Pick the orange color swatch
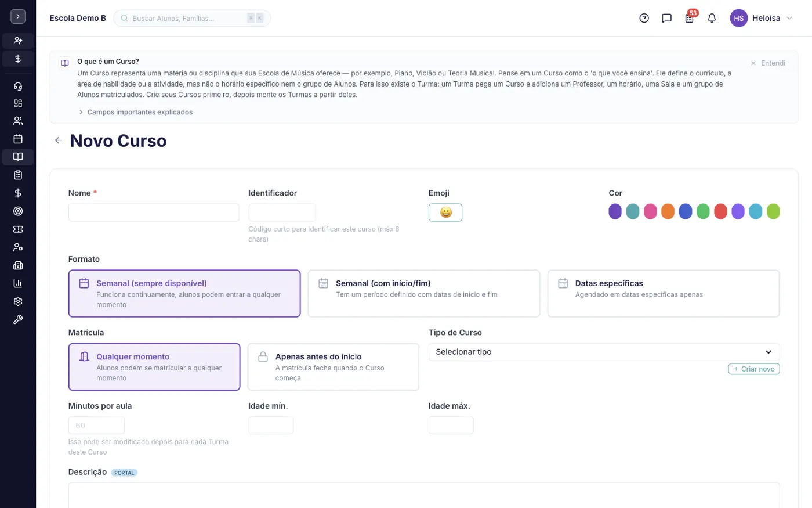 coord(668,211)
